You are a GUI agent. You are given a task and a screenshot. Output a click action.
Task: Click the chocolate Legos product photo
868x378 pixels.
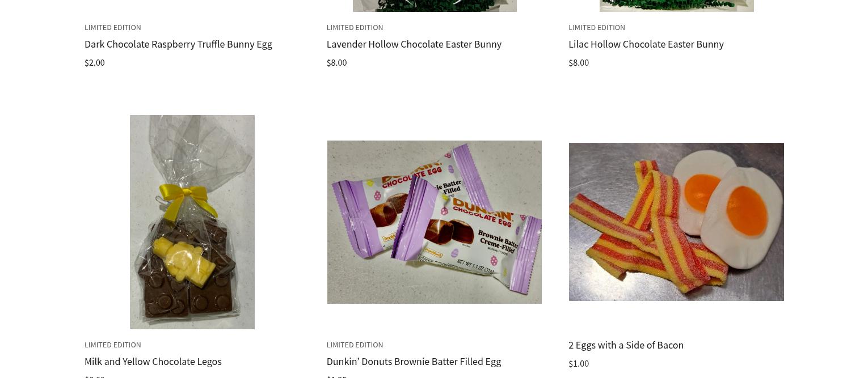tap(192, 222)
